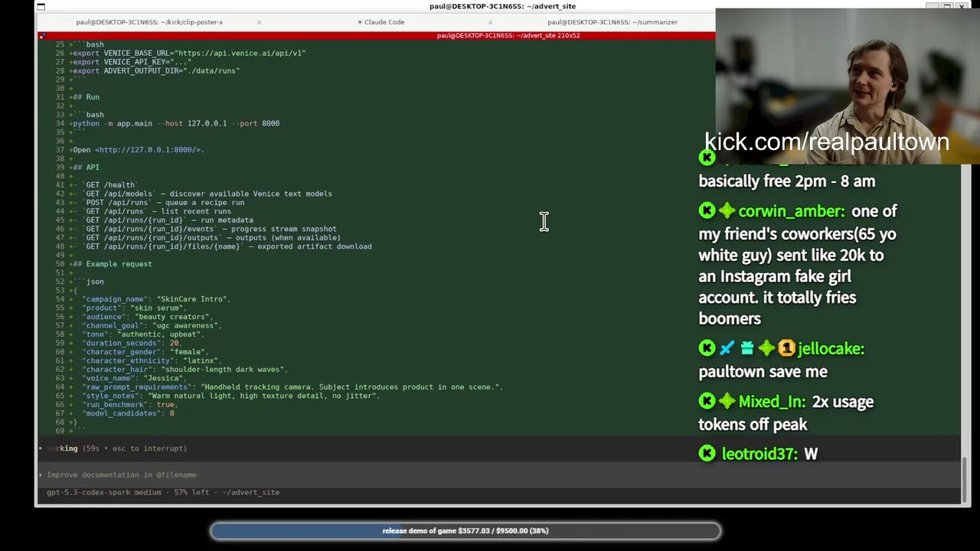The width and height of the screenshot is (980, 551).
Task: Open leotroid37's username in chat
Action: pyautogui.click(x=759, y=455)
